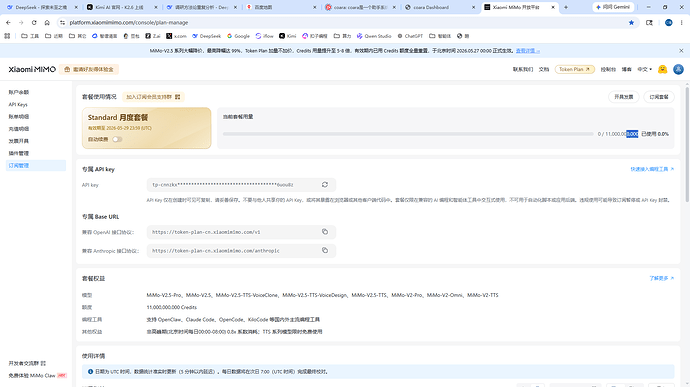Open the Qwen Studio bookmark

[374, 36]
